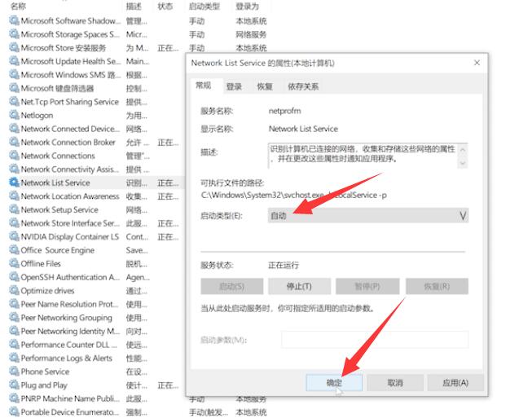This screenshot has height=418, width=532.
Task: Click gear icon for Plug and Play
Action: 14,385
